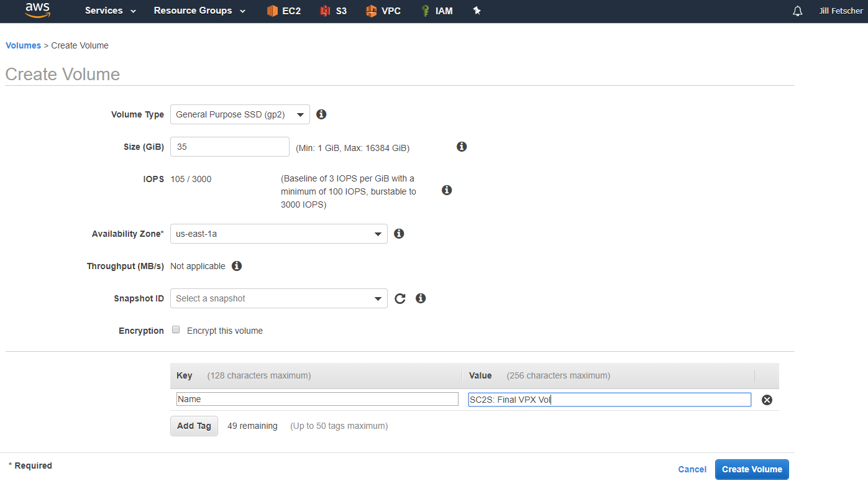Click the Size (GiB) input field

tap(230, 147)
